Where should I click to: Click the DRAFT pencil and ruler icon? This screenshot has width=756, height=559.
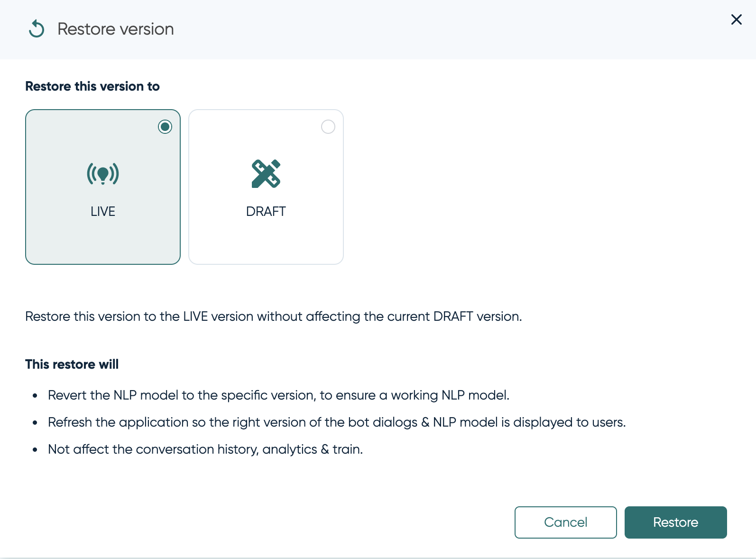266,174
